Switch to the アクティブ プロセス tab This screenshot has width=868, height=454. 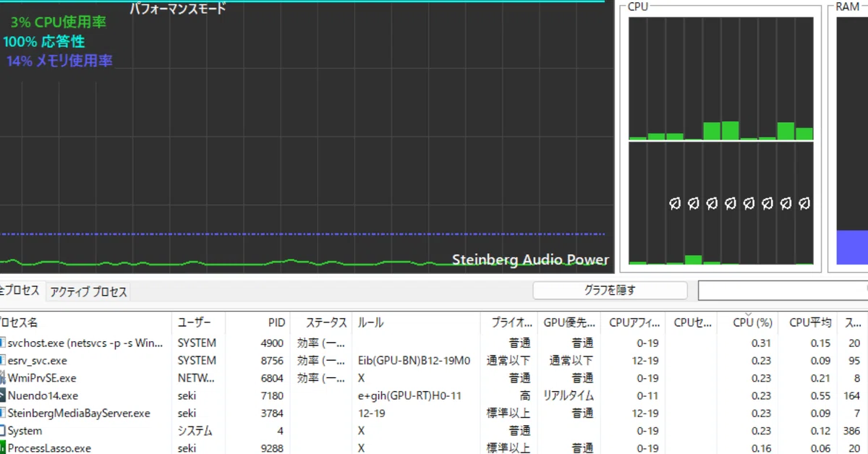click(89, 292)
